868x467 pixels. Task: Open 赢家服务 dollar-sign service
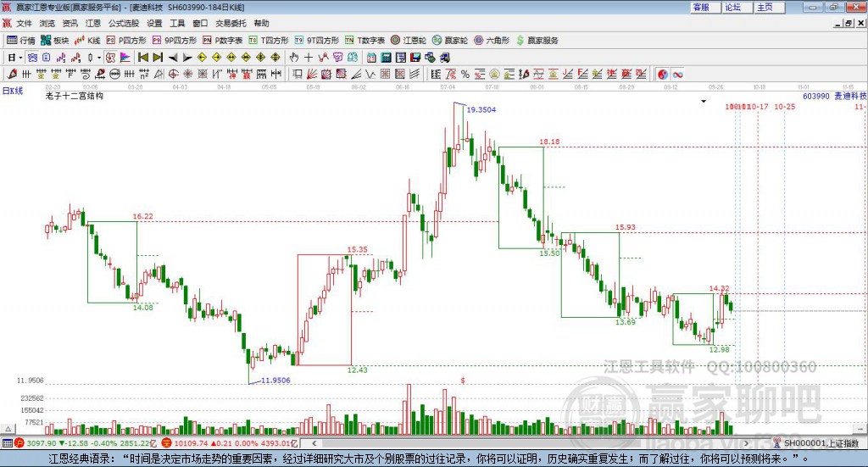[537, 41]
